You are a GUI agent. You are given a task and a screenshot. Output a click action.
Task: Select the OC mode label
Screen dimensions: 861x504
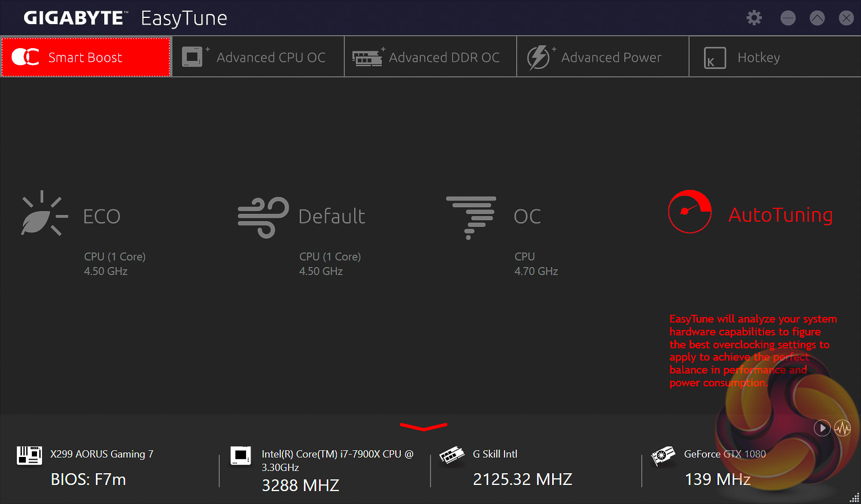[x=527, y=216]
